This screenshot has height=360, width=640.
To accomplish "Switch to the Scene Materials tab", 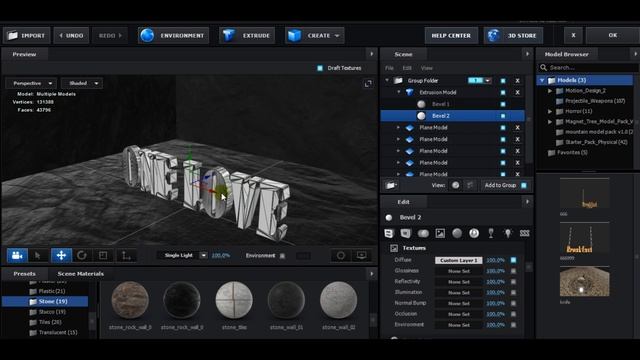I will coord(80,274).
